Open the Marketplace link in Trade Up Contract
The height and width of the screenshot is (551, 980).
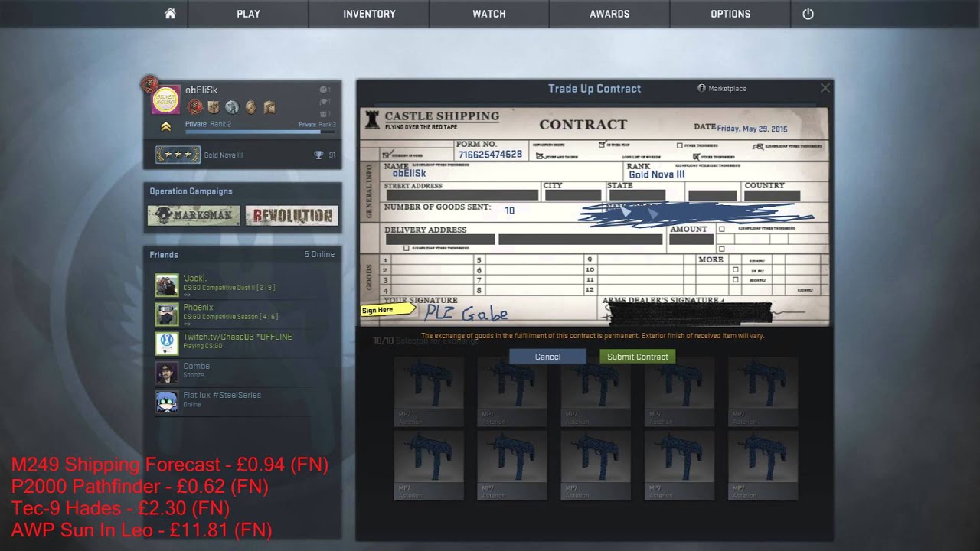(x=722, y=89)
